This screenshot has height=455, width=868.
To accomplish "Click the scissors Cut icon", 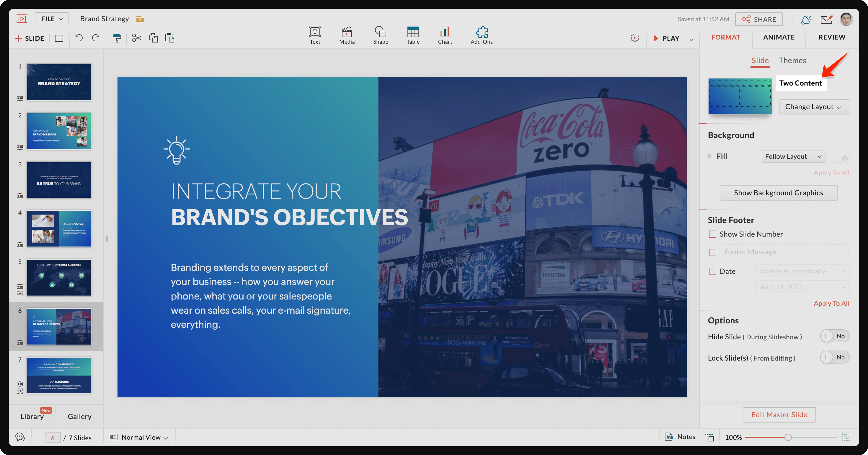I will 136,38.
